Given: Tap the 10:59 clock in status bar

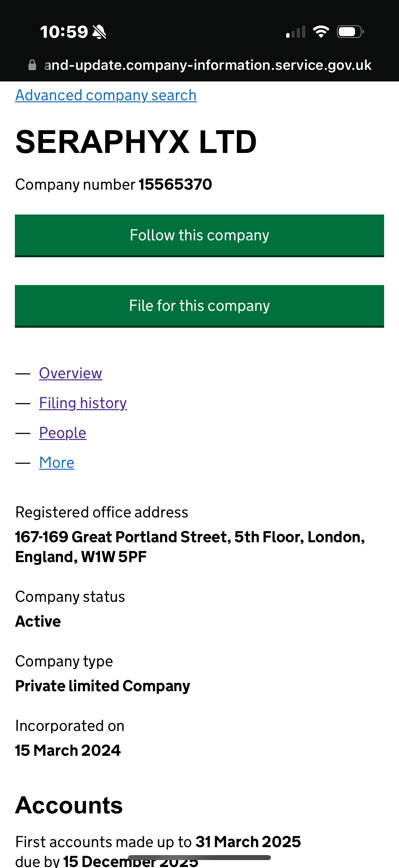Looking at the screenshot, I should pyautogui.click(x=64, y=32).
